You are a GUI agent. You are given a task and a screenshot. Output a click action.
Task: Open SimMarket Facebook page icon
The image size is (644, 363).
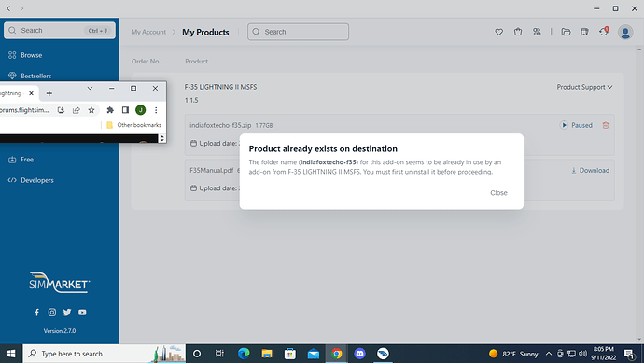point(37,313)
